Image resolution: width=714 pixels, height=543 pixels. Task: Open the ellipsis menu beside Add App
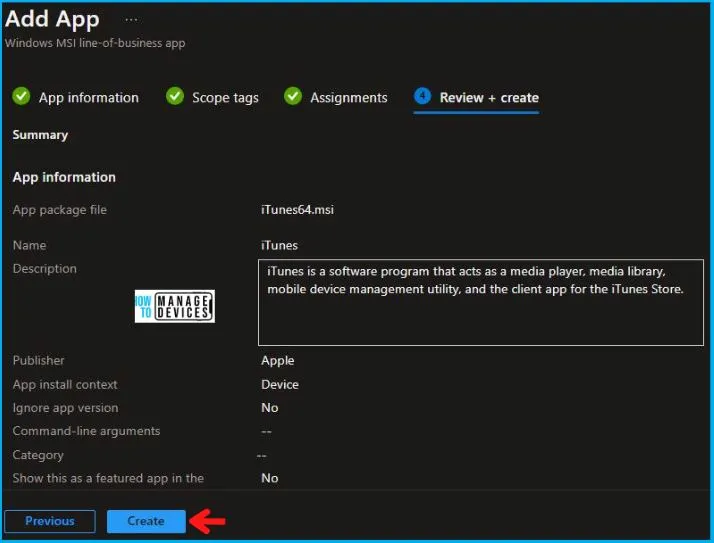click(x=131, y=20)
